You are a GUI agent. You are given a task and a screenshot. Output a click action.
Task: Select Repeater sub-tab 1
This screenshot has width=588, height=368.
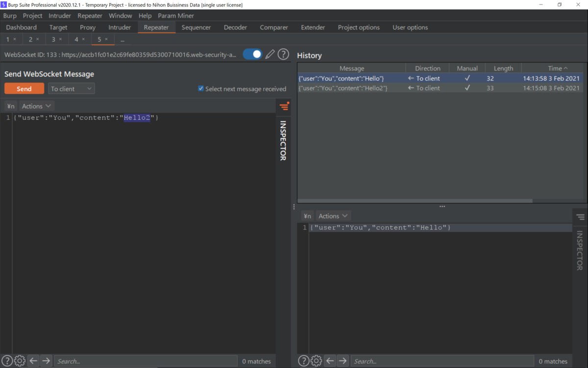click(8, 39)
